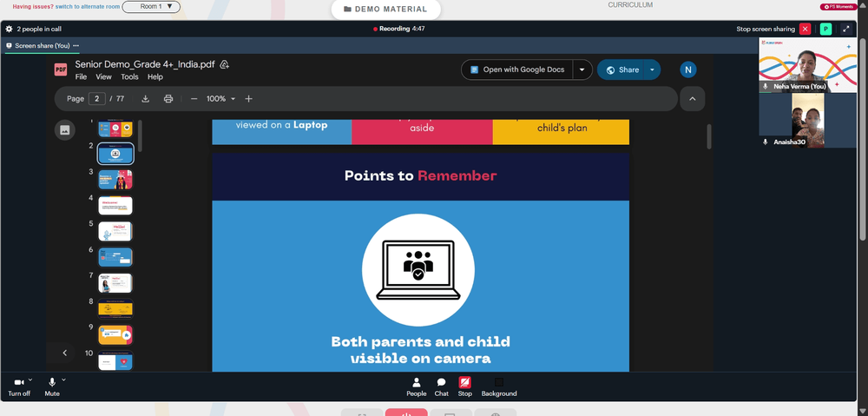This screenshot has height=416, width=868.
Task: Open the 100% zoom level dropdown
Action: [220, 99]
